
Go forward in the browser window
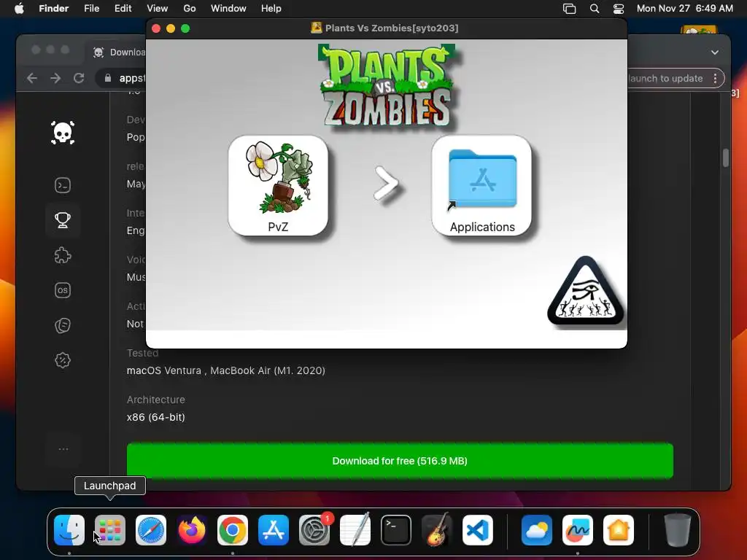tap(55, 78)
